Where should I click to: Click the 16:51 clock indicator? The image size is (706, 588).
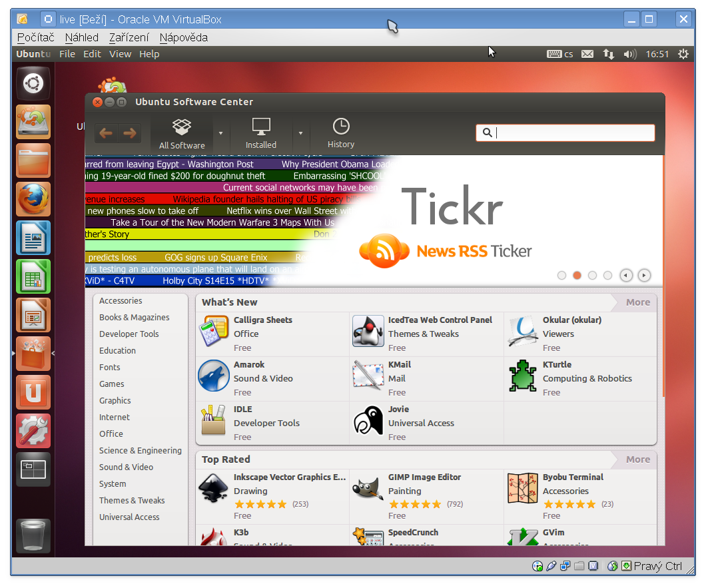click(657, 55)
